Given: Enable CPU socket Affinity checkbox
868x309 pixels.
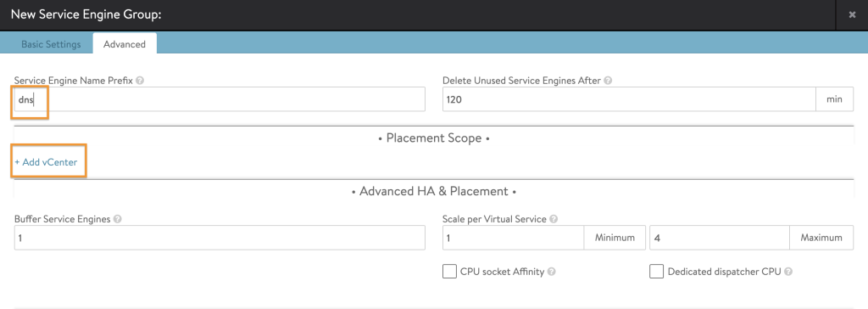Looking at the screenshot, I should [449, 272].
